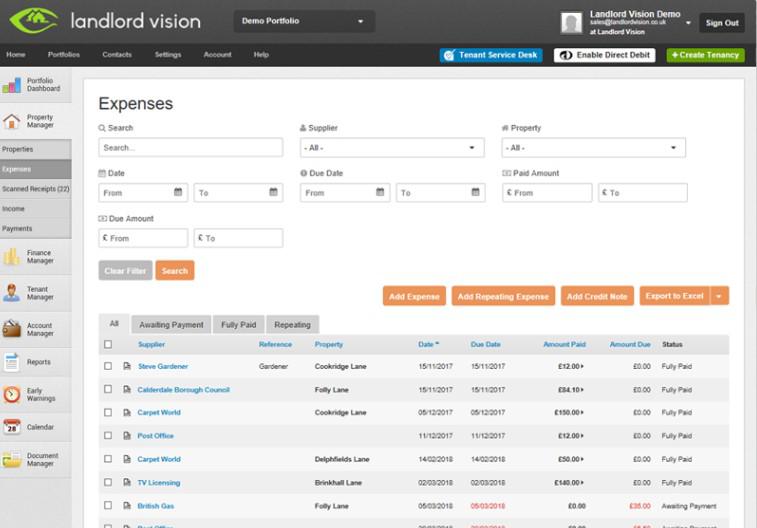The image size is (757, 528).
Task: Click Enable Direct Debit button
Action: [604, 55]
